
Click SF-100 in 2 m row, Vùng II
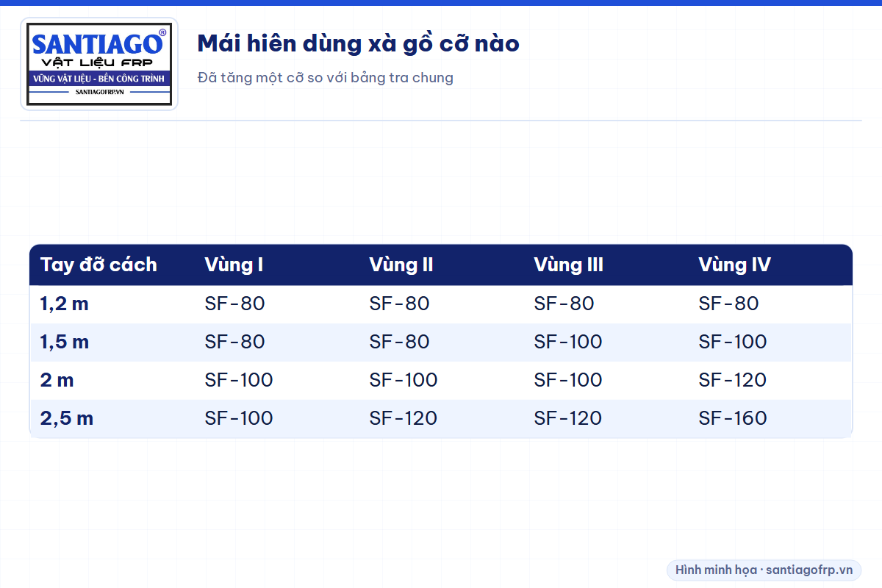(404, 380)
